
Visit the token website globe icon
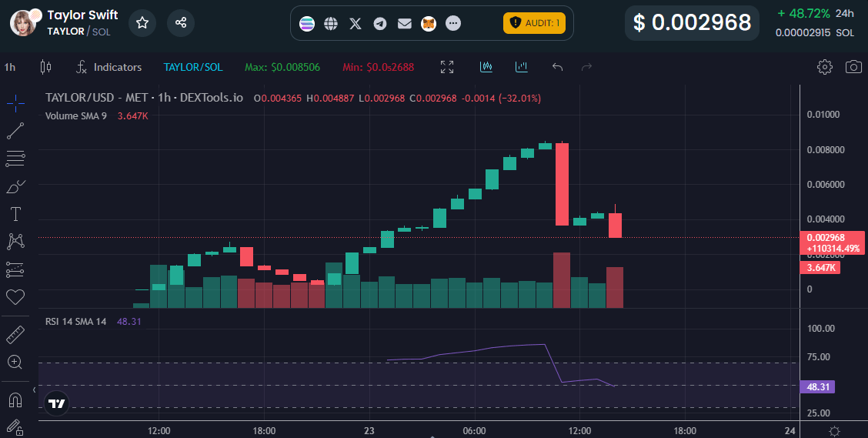331,23
